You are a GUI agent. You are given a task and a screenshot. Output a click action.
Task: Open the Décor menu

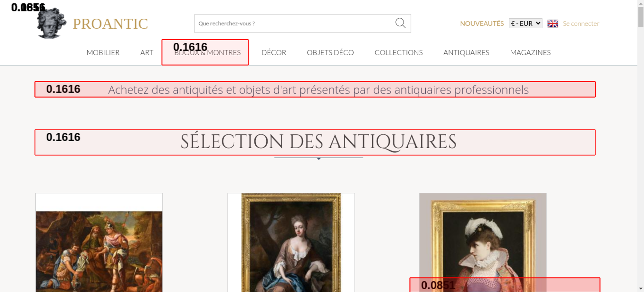tap(274, 52)
